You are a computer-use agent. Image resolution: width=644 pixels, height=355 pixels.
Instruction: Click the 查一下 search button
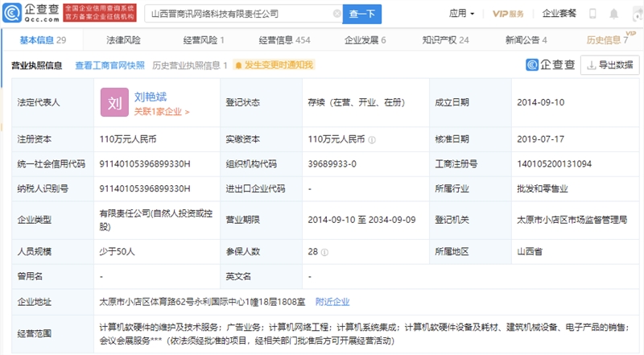pos(361,14)
